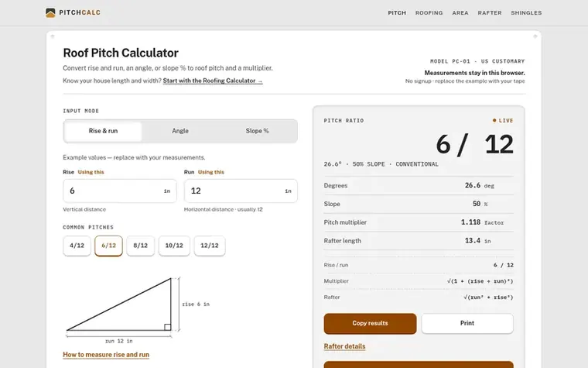This screenshot has height=368, width=588.
Task: Pick the 8/12 common pitch
Action: [141, 246]
